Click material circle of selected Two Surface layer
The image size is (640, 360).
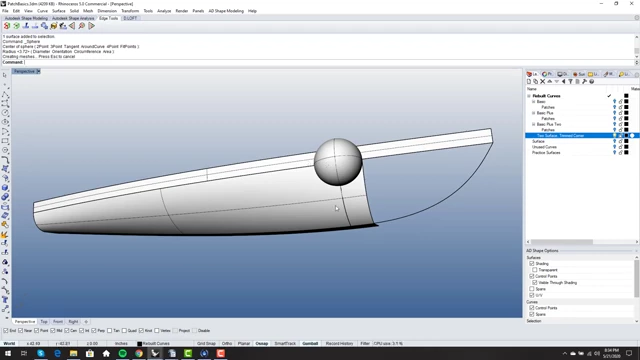[632, 136]
